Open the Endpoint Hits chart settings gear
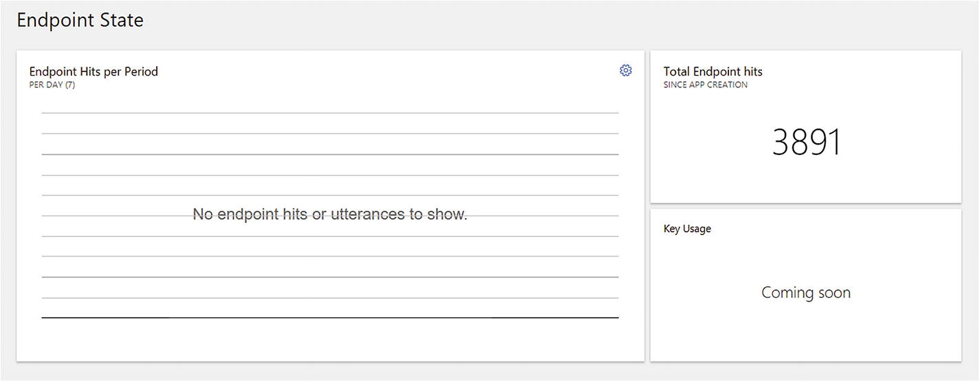The image size is (980, 382). click(x=626, y=70)
